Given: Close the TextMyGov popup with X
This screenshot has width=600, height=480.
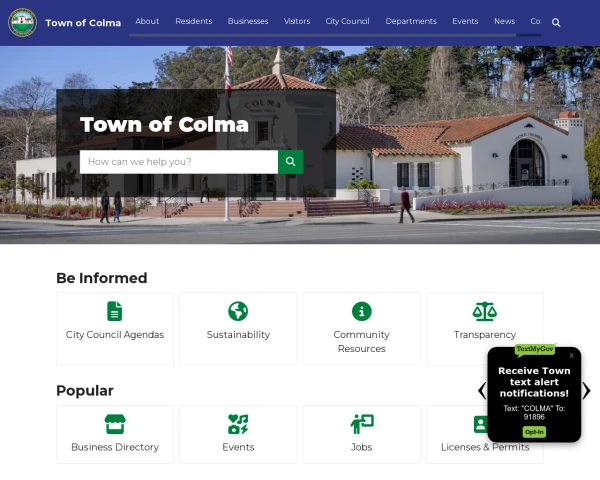Looking at the screenshot, I should (571, 356).
